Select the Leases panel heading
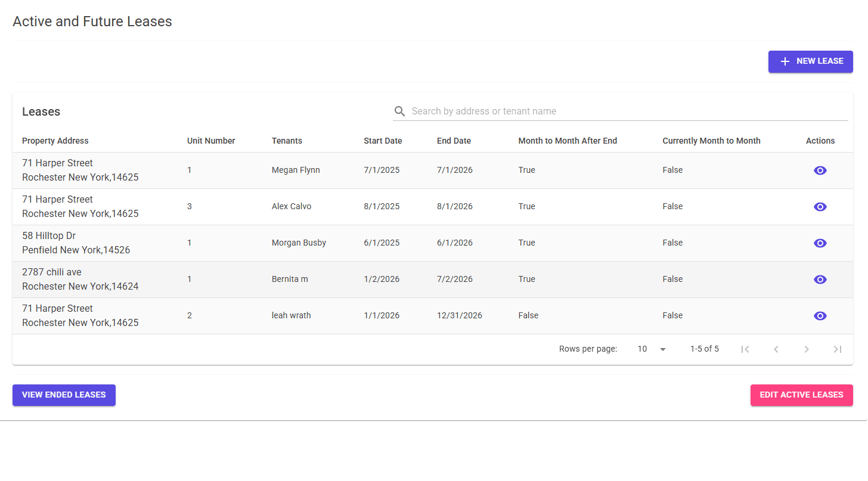The width and height of the screenshot is (868, 481). [x=41, y=111]
